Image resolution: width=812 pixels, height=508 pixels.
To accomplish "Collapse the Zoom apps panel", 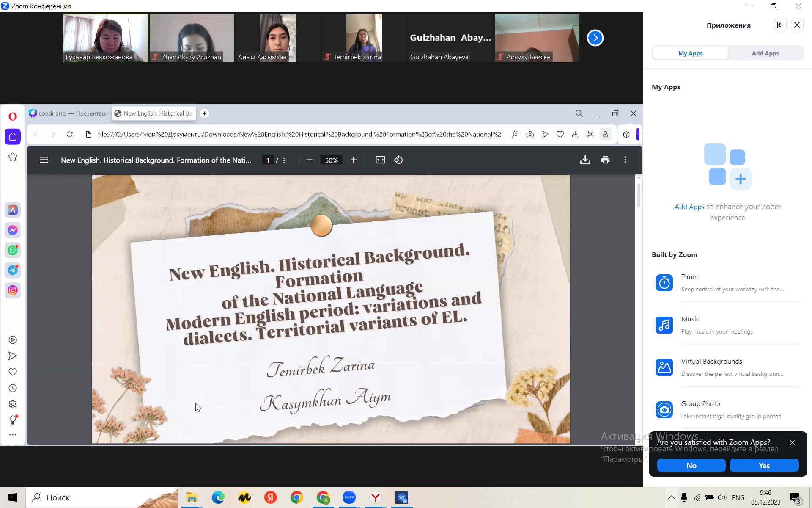I will point(780,25).
